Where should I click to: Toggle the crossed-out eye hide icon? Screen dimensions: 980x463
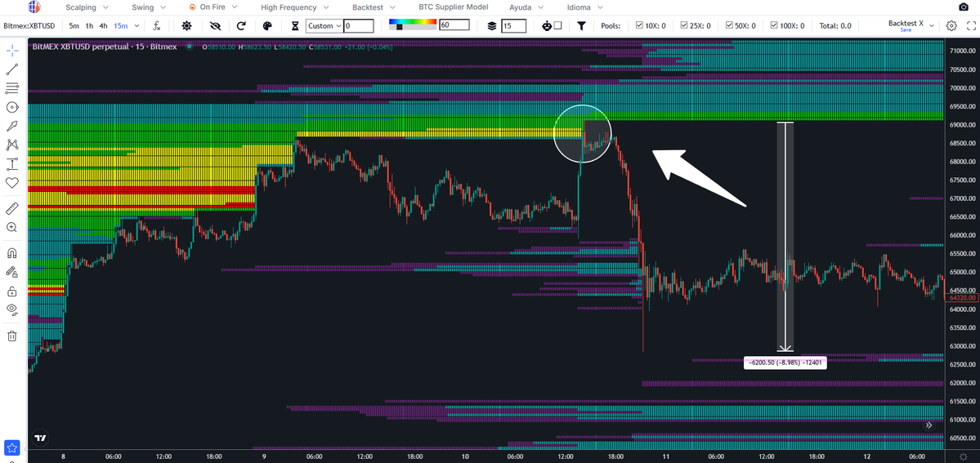pos(217,26)
